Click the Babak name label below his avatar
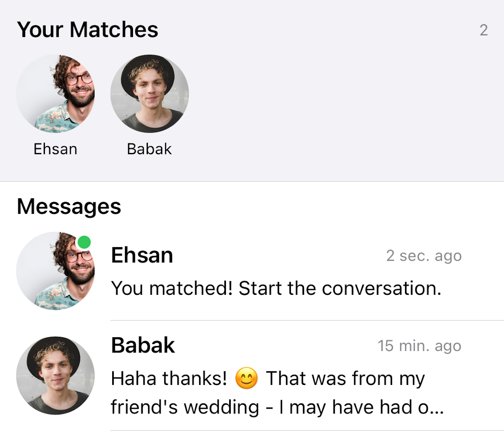504x437 pixels. point(149,149)
